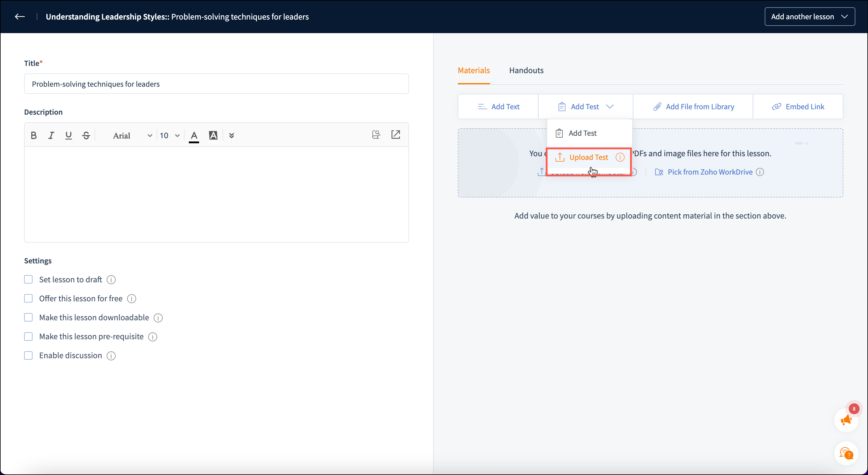
Task: Open the help chat bubble icon
Action: pyautogui.click(x=846, y=453)
